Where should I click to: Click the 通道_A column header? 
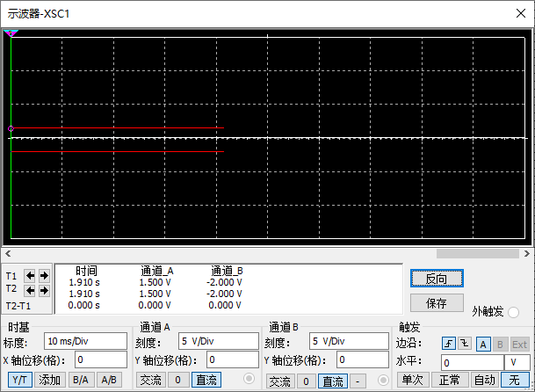(157, 271)
